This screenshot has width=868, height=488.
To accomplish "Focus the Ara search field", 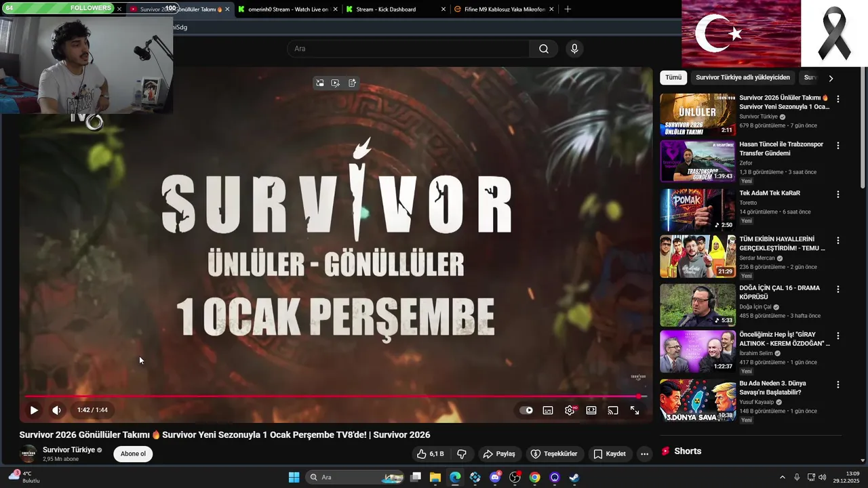I will (x=408, y=49).
